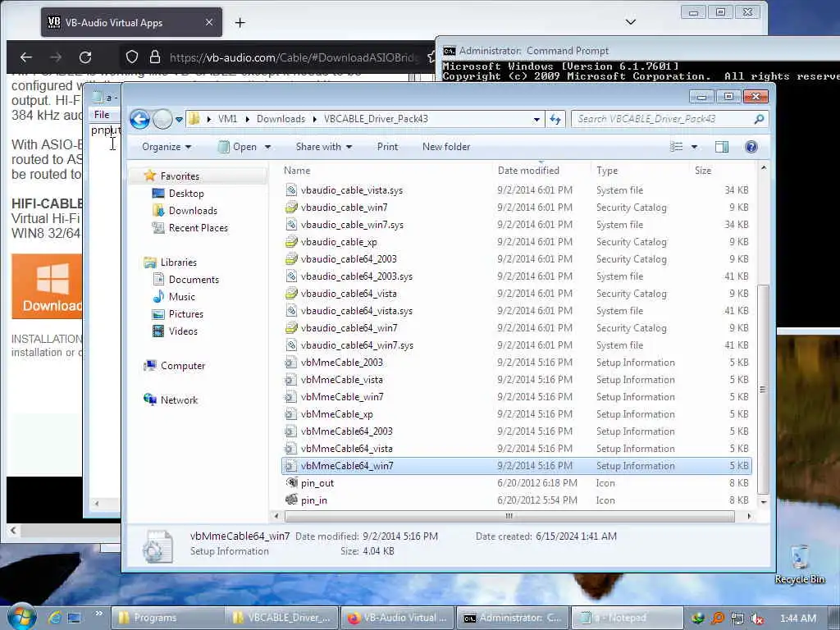Switch to Administrator Command Prompt taskbar button
Image resolution: width=840 pixels, height=630 pixels.
[x=512, y=618]
